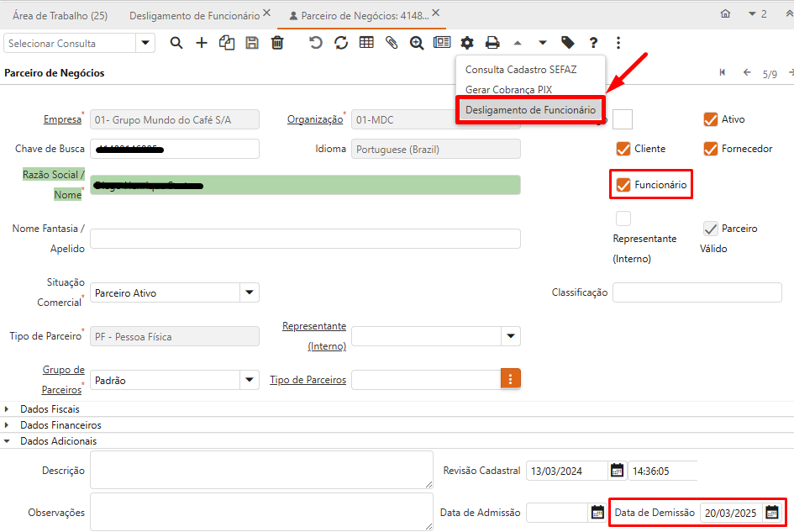
Task: Open the Situação Comercial dropdown
Action: [250, 292]
